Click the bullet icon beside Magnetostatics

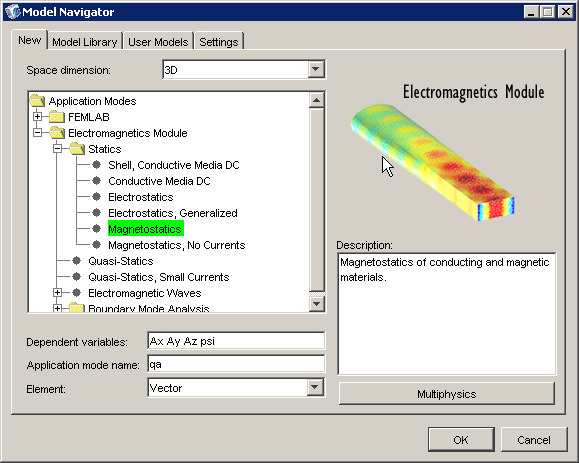point(96,229)
